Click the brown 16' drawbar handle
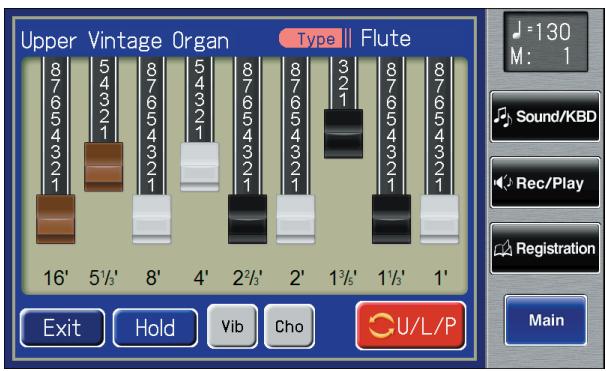The width and height of the screenshot is (606, 371). point(55,219)
